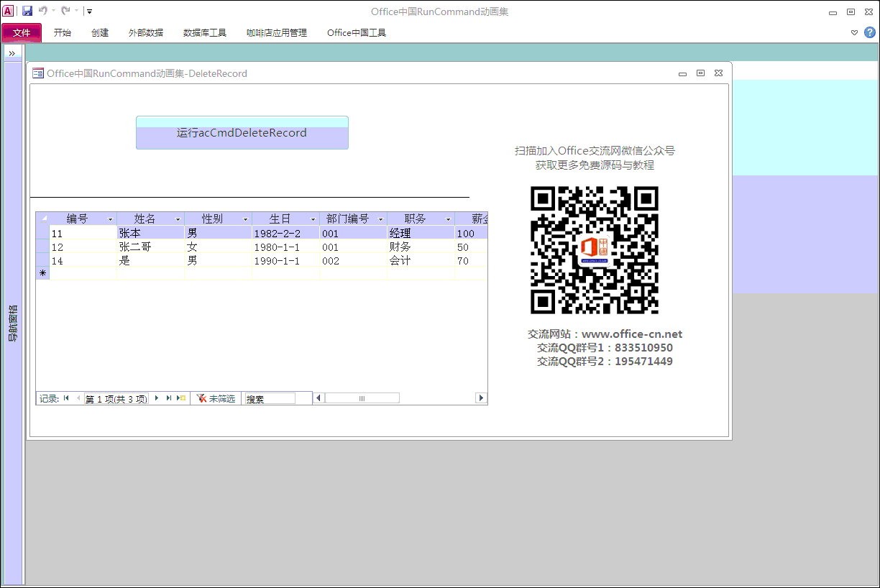Click the 经理 job title cell

click(x=421, y=233)
